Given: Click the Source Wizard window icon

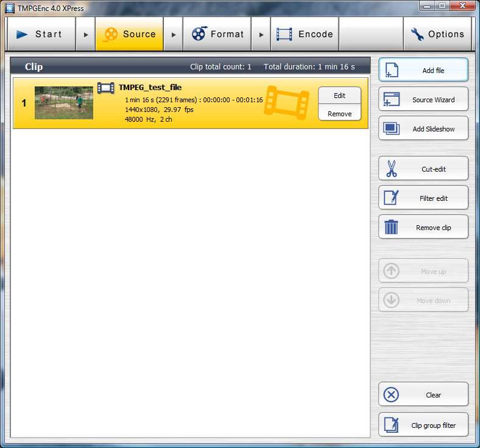Looking at the screenshot, I should click(x=392, y=99).
